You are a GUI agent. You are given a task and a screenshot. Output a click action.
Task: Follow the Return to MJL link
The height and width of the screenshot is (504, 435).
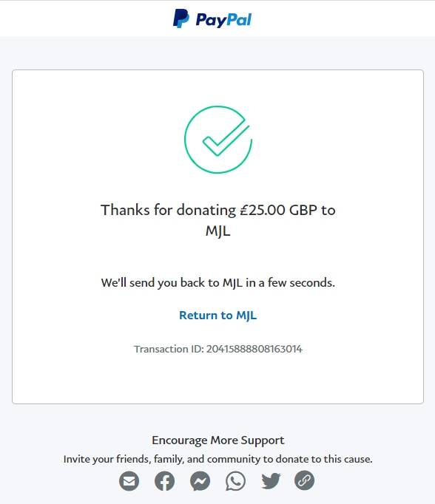217,316
